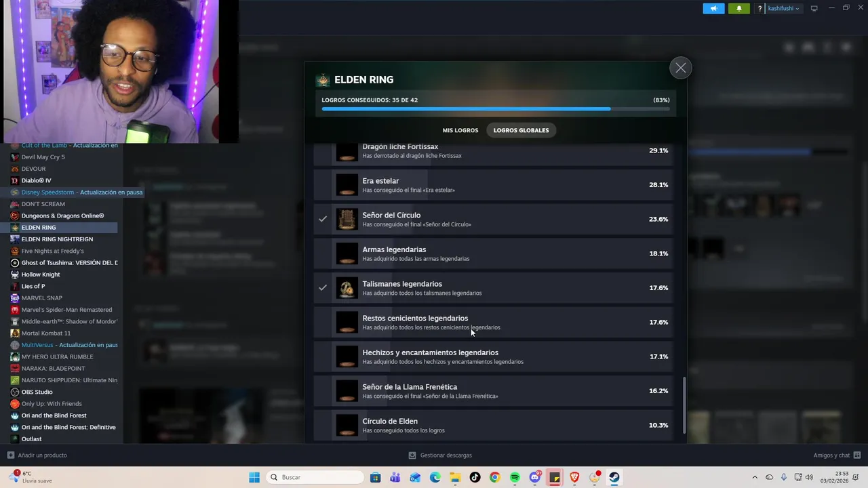Open Marvel's Spider-Man Remastered entry
Image resolution: width=868 pixels, height=488 pixels.
click(66, 310)
